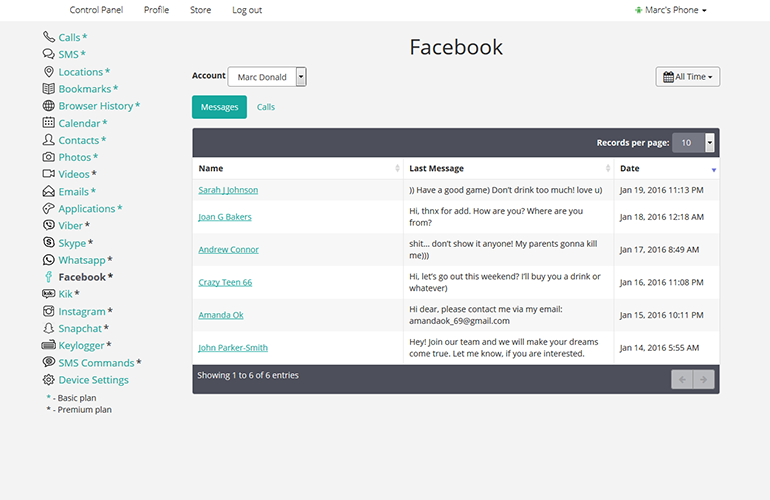The width and height of the screenshot is (770, 500).
Task: Click the Facebook page heading
Action: 456,47
